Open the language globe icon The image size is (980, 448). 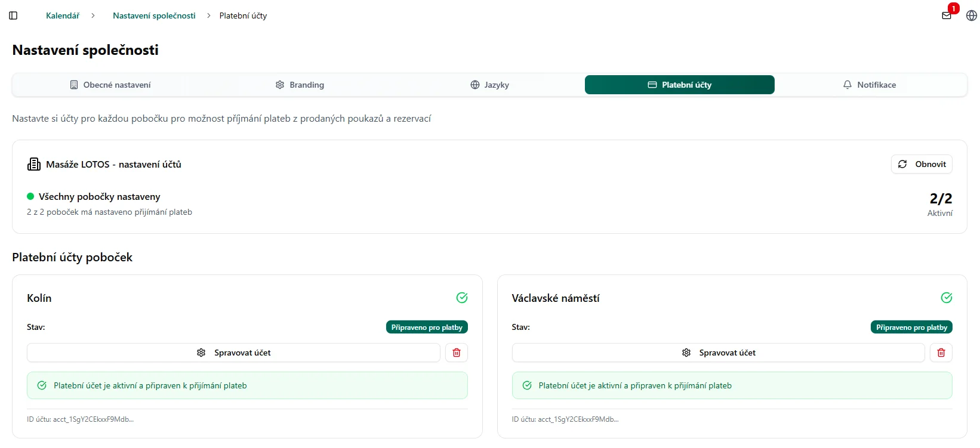971,16
